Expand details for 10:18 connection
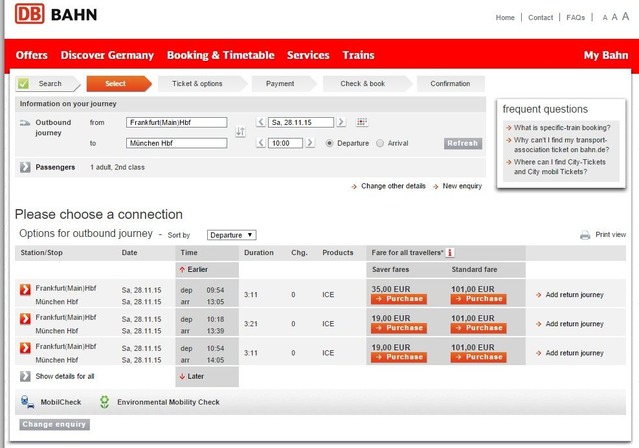Image resolution: width=639 pixels, height=448 pixels. pyautogui.click(x=25, y=318)
